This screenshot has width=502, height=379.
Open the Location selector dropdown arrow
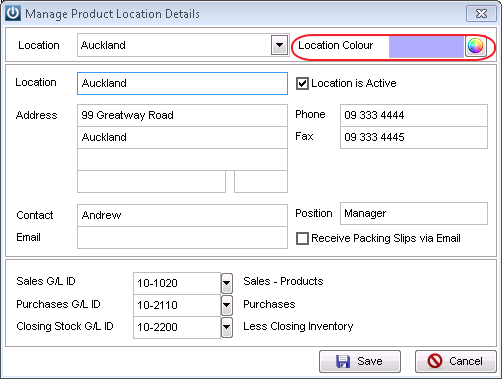point(279,45)
